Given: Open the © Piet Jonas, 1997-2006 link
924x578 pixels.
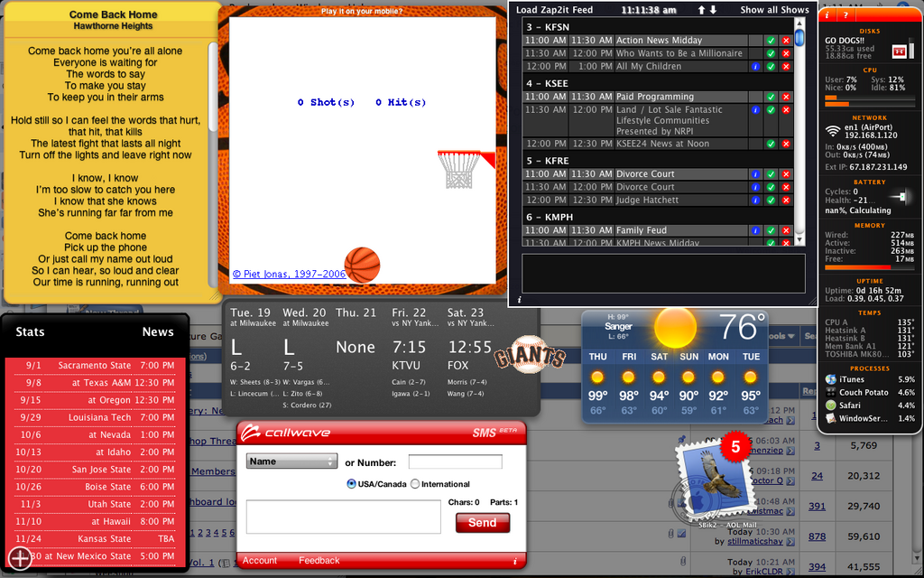Looking at the screenshot, I should 289,275.
